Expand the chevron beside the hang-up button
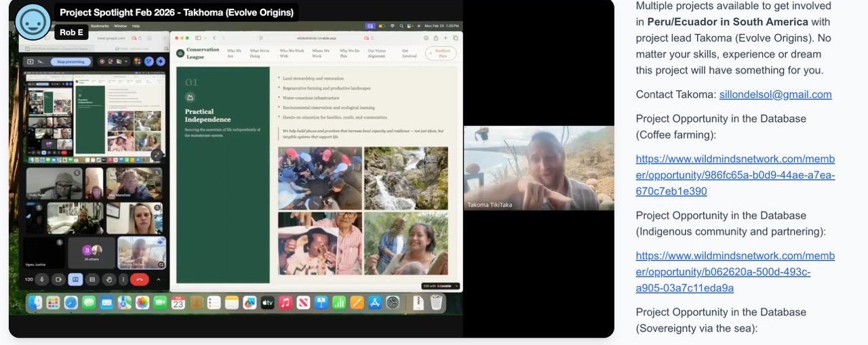 (159, 279)
